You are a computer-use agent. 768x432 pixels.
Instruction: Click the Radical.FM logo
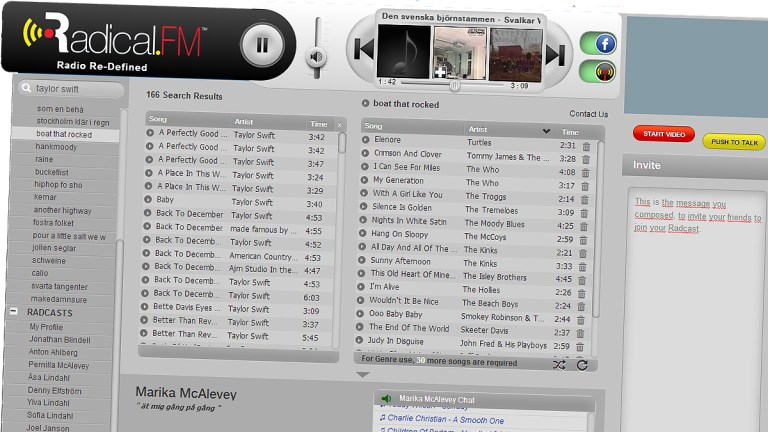[113, 42]
